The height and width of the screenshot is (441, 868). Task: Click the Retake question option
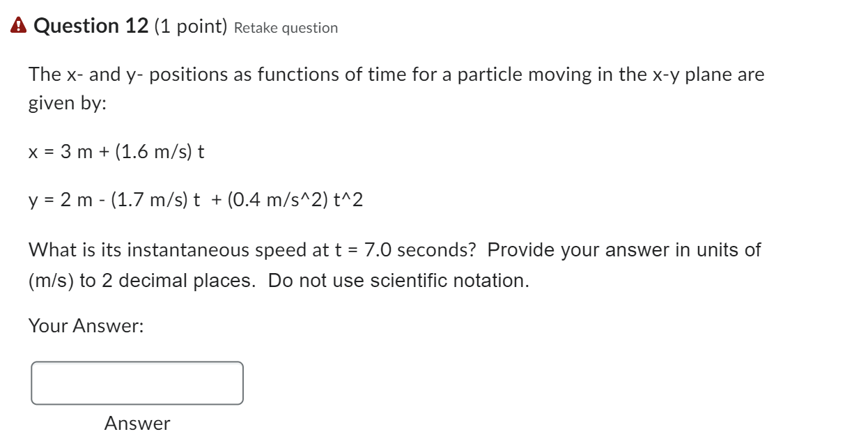coord(286,28)
